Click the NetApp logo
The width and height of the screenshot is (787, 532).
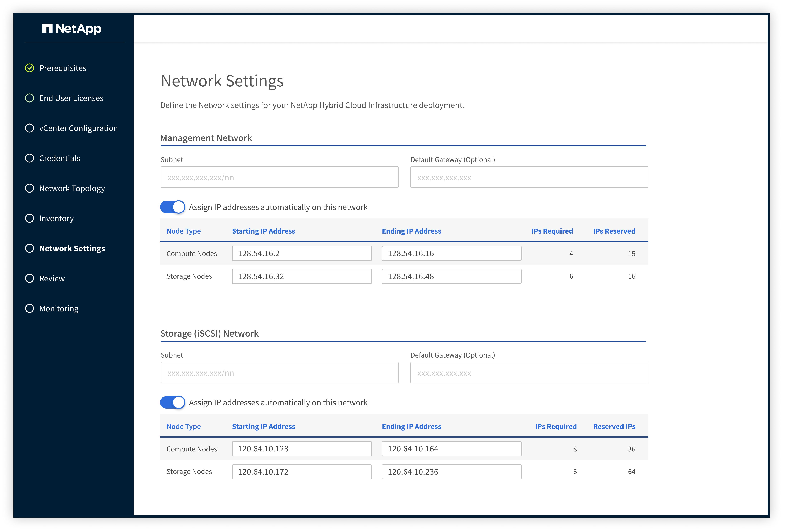click(71, 28)
